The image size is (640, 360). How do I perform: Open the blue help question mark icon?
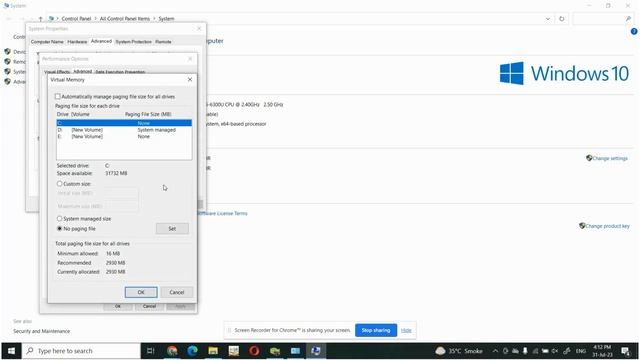tap(634, 31)
